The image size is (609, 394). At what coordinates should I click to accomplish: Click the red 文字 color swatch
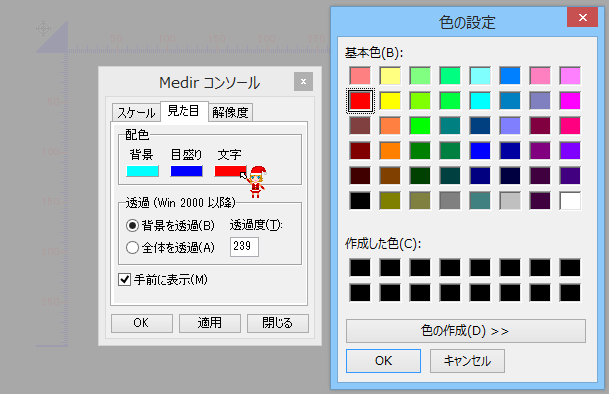tap(230, 171)
